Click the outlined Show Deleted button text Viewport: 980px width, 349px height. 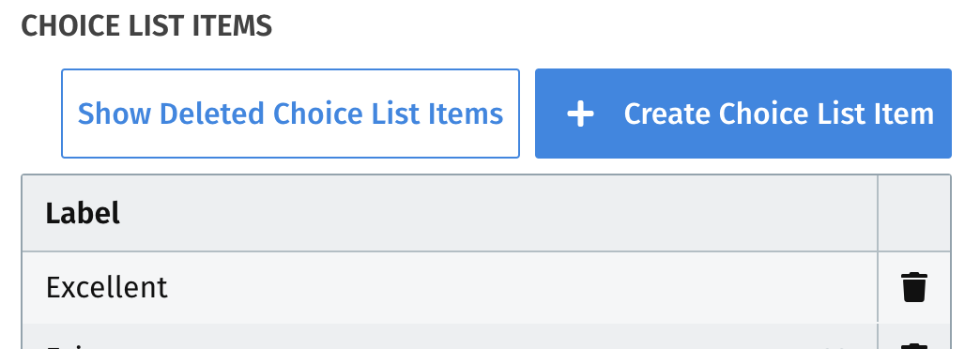(290, 114)
